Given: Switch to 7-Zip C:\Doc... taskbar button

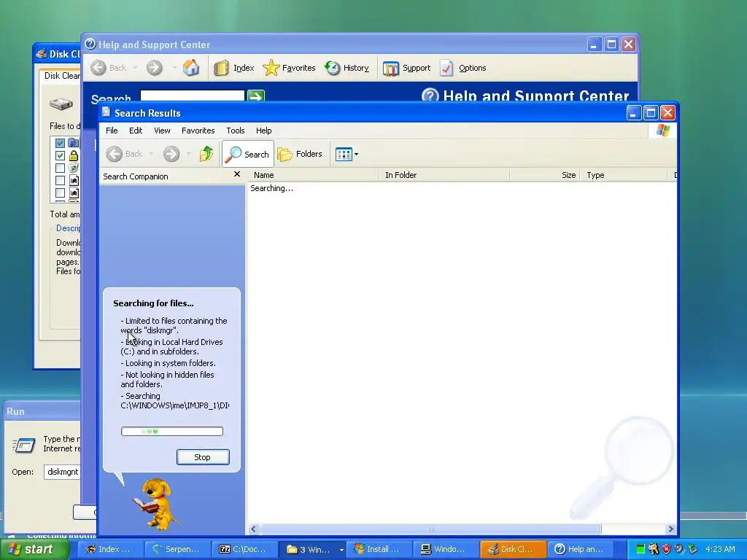Looking at the screenshot, I should pos(245,549).
